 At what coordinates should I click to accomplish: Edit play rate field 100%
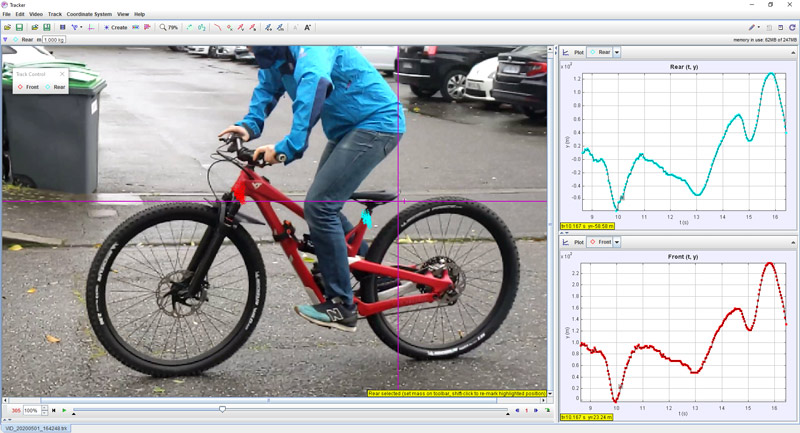pos(31,410)
